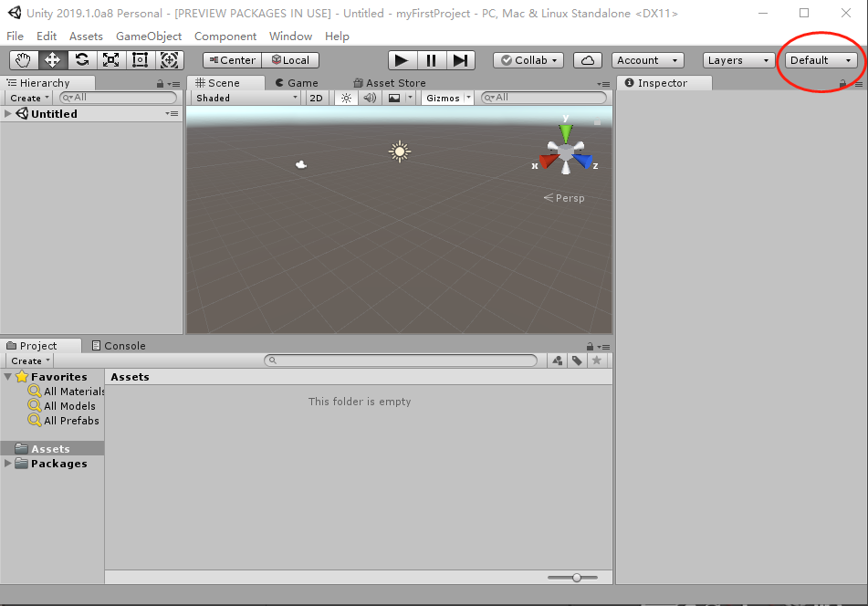Adjust the asset thumbnail size slider
Viewport: 868px width, 606px height.
click(575, 577)
